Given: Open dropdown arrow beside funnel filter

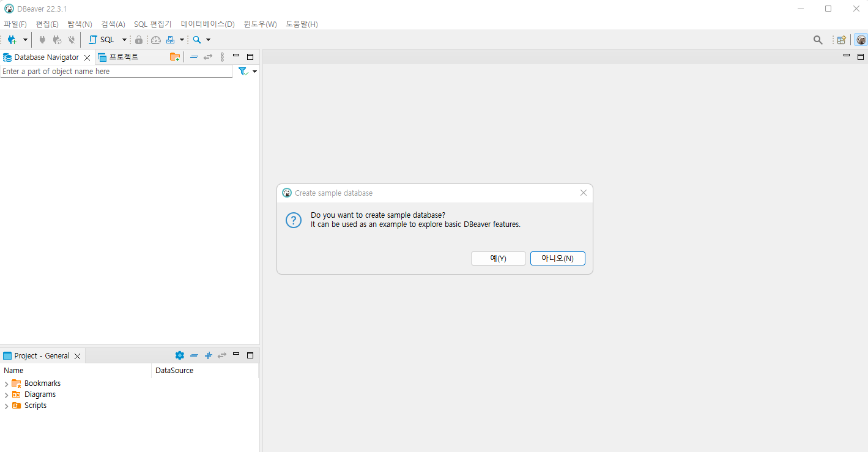Looking at the screenshot, I should pyautogui.click(x=254, y=72).
